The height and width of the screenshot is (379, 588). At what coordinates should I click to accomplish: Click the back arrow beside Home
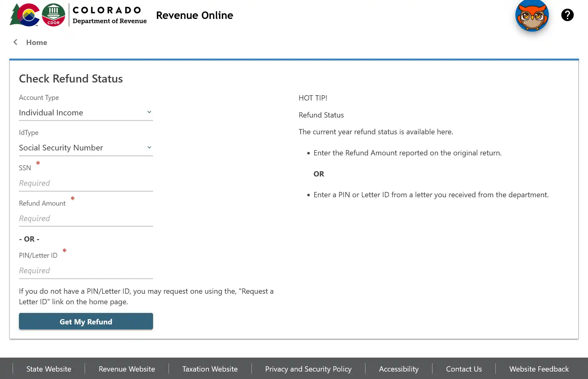pyautogui.click(x=15, y=42)
